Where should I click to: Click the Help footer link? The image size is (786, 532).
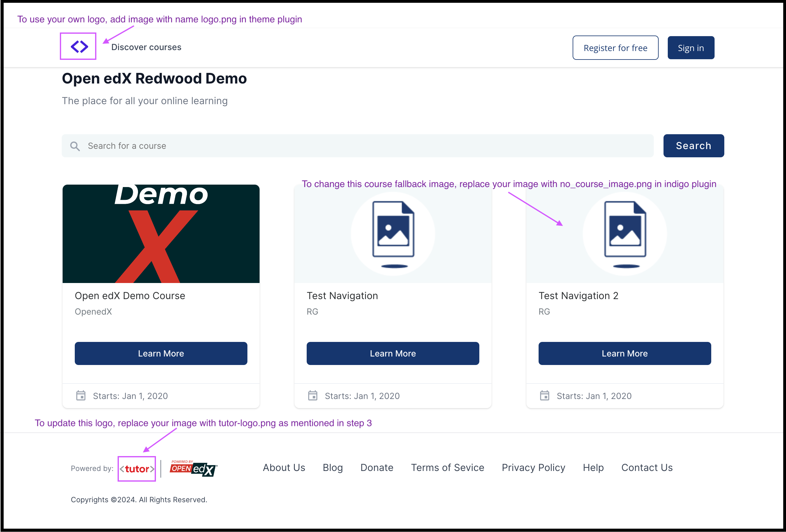pyautogui.click(x=593, y=467)
